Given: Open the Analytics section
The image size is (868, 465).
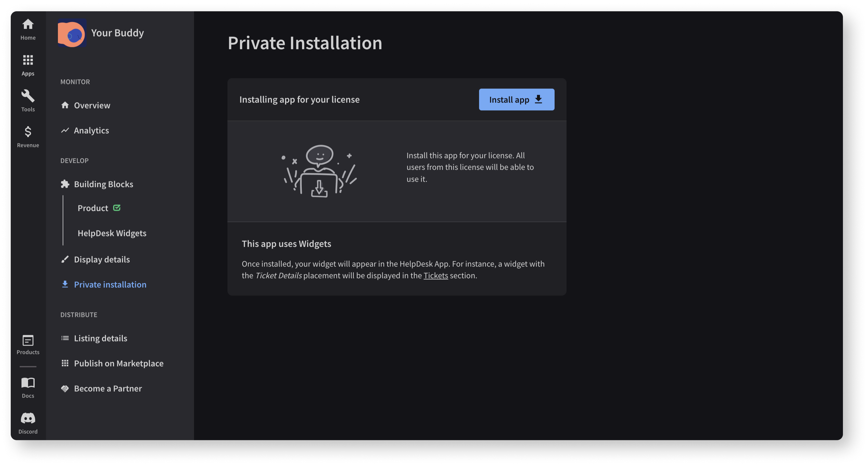Looking at the screenshot, I should (x=91, y=131).
